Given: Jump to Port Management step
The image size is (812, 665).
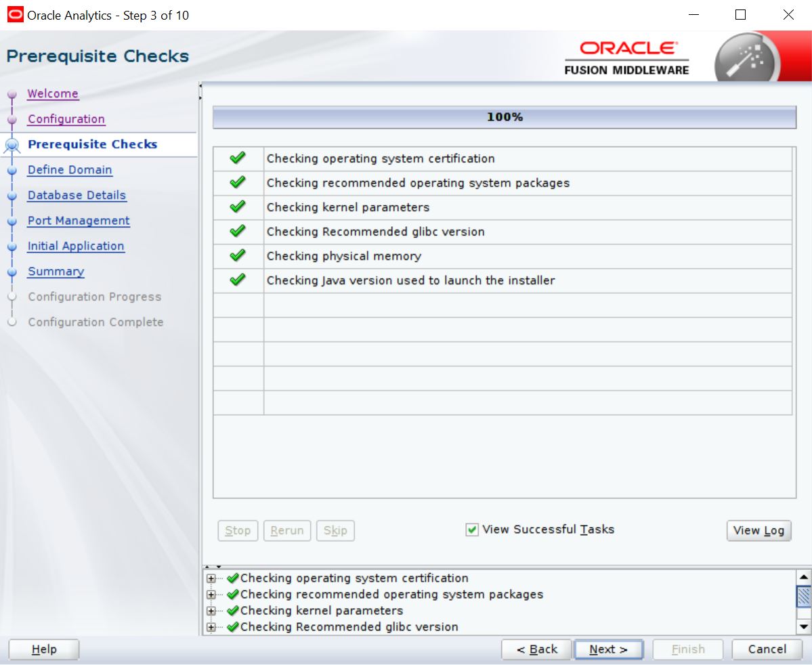Looking at the screenshot, I should point(79,221).
